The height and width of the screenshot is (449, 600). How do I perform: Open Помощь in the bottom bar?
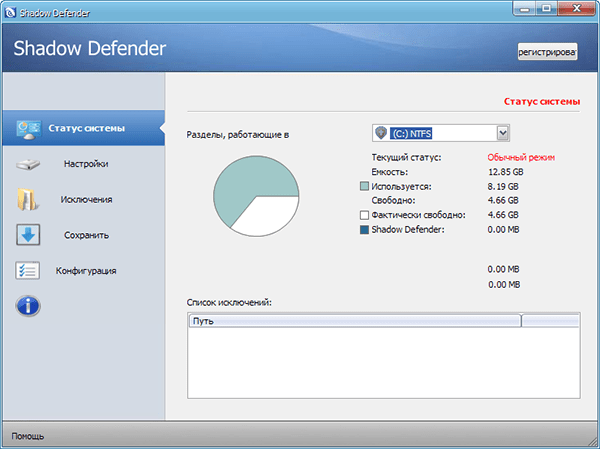(x=28, y=436)
